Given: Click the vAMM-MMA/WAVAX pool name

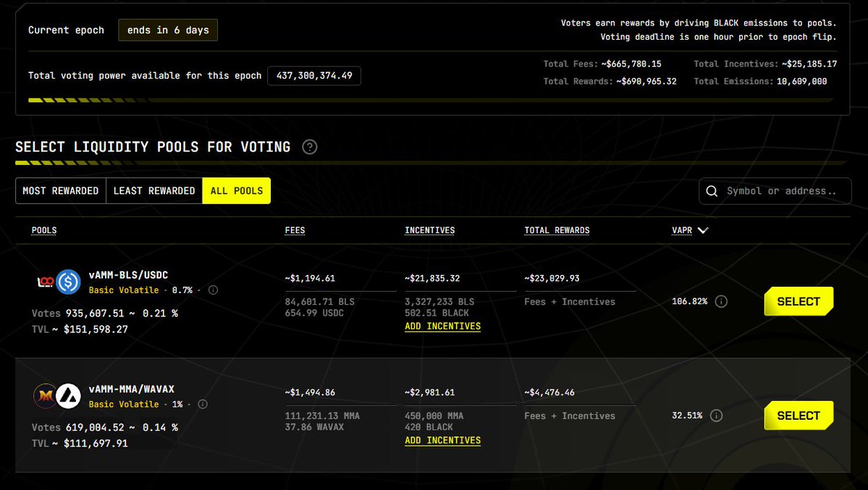Looking at the screenshot, I should click(132, 389).
